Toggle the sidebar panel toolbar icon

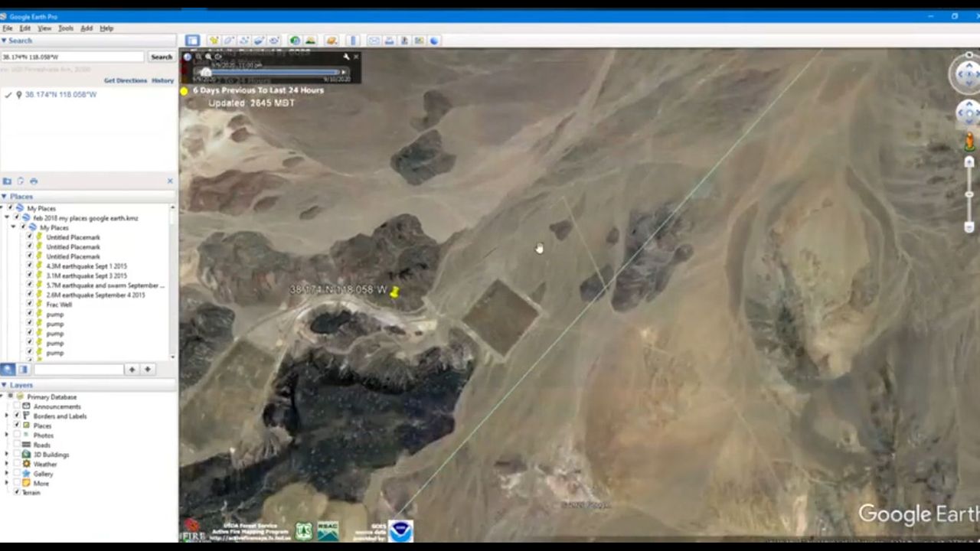pyautogui.click(x=192, y=41)
